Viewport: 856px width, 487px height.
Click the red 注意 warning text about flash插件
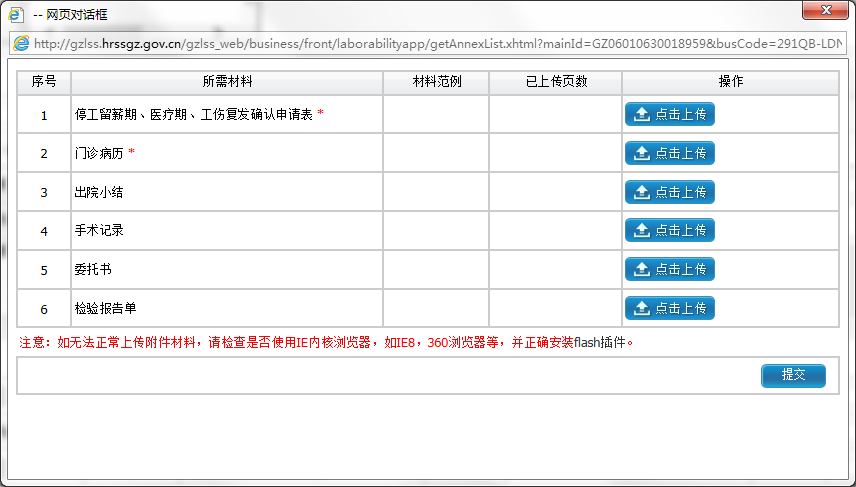326,343
